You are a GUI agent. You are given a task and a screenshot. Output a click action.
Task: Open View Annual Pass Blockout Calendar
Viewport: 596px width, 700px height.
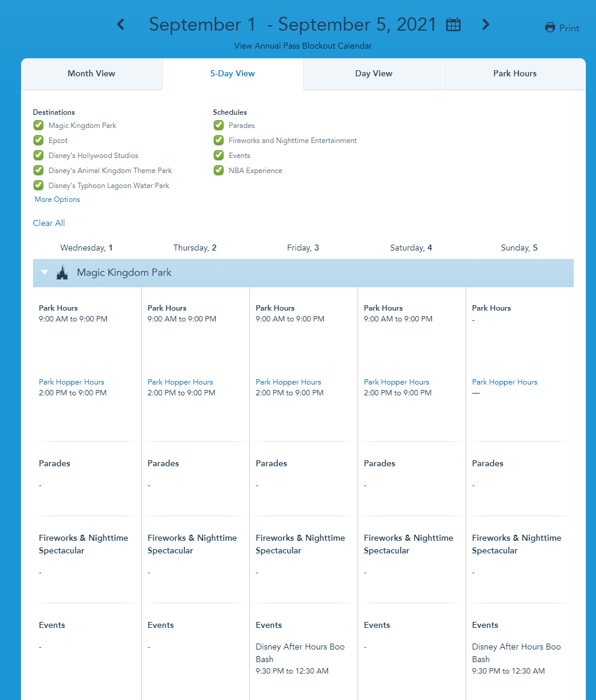coord(303,46)
